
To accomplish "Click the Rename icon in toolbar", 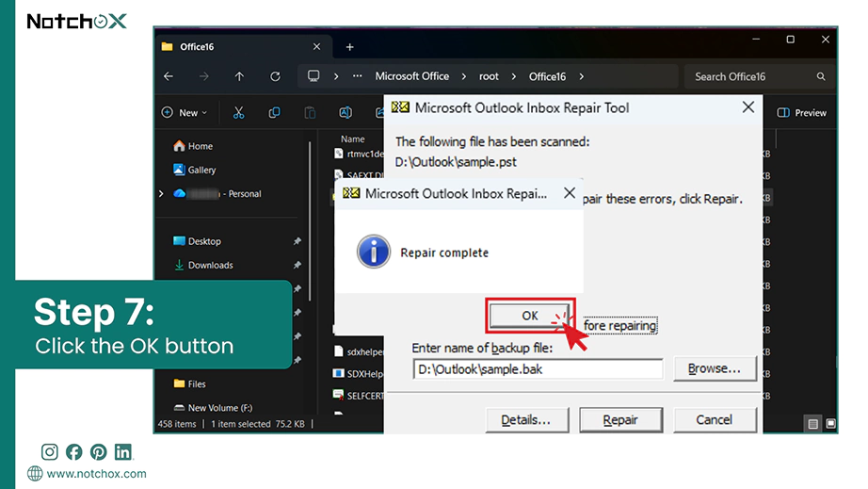I will 346,113.
